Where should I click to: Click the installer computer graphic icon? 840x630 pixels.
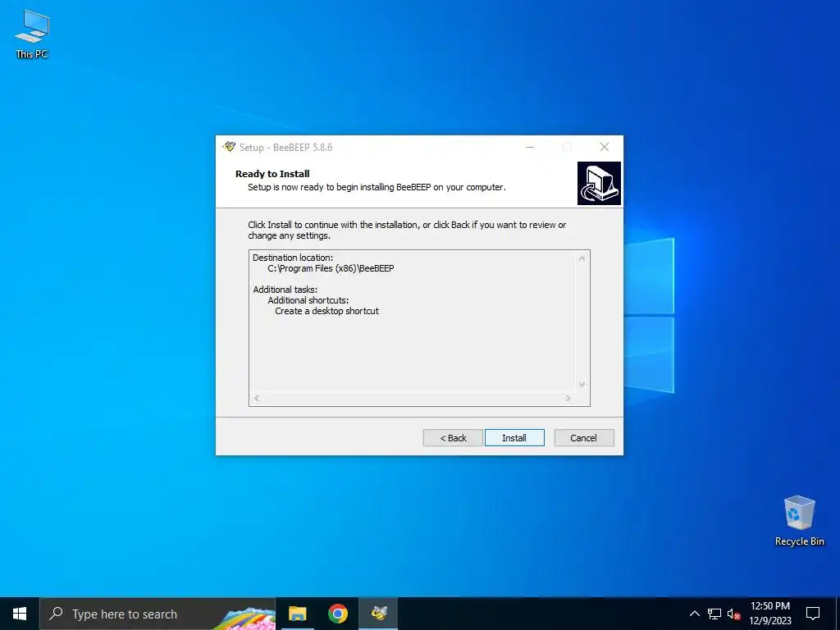599,183
